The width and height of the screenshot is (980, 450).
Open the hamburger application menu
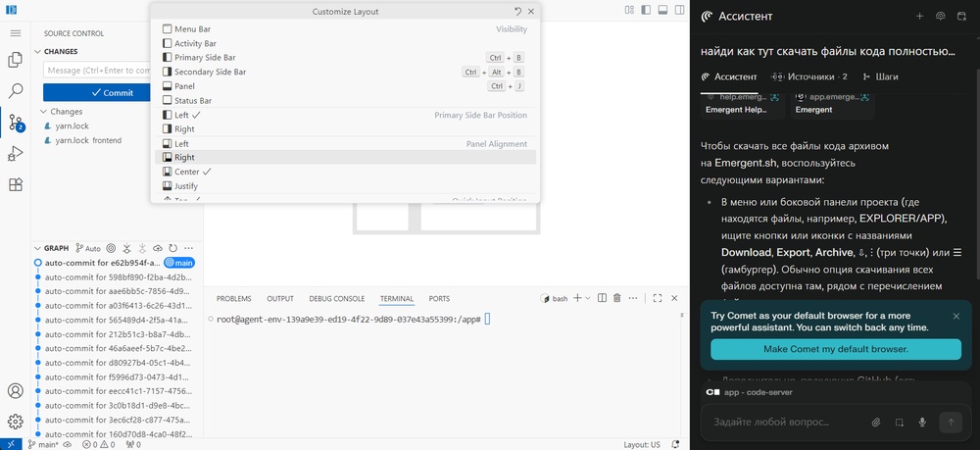click(15, 33)
